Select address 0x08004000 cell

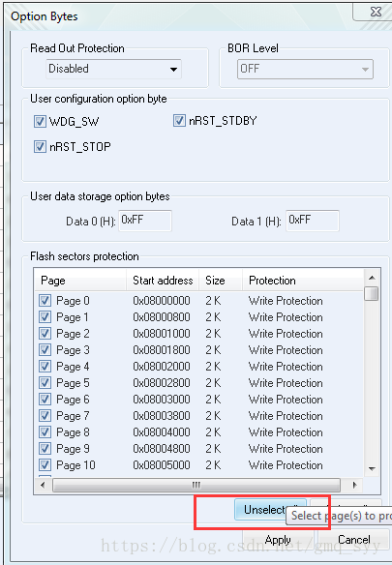(162, 432)
